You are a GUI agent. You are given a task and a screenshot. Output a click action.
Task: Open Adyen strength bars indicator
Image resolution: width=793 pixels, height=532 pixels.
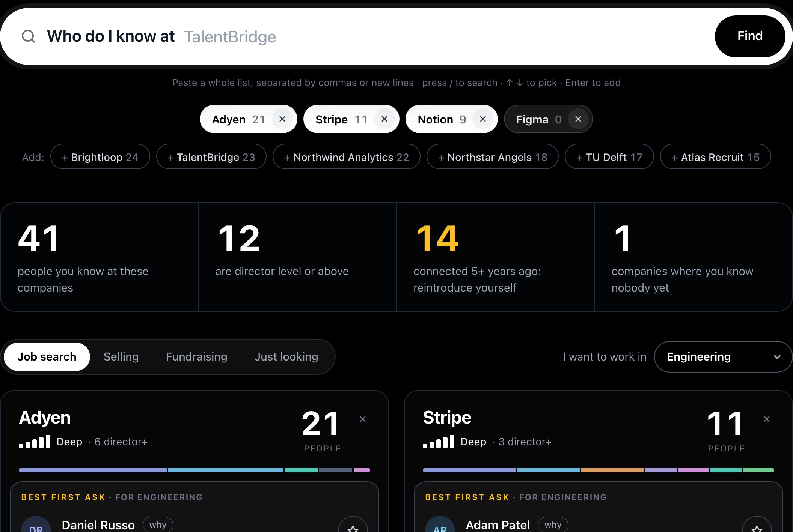click(35, 442)
